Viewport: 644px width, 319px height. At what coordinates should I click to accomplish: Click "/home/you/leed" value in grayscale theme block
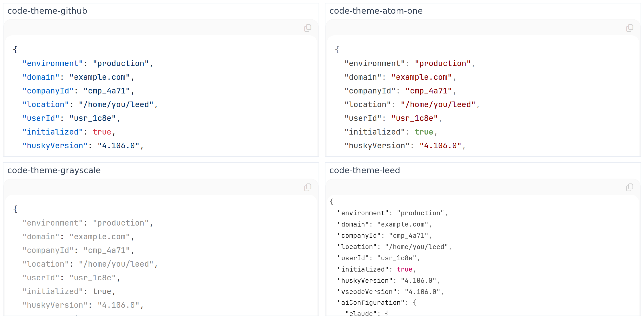(x=116, y=264)
